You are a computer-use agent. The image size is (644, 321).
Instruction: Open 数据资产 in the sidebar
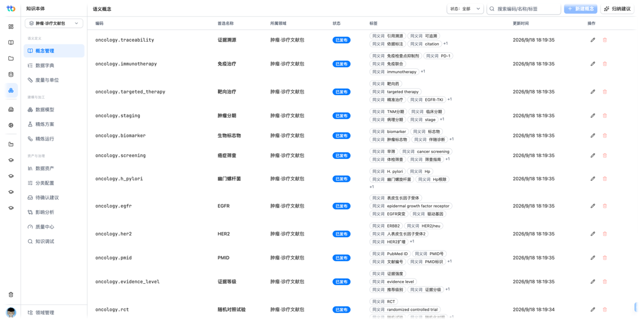click(54, 168)
